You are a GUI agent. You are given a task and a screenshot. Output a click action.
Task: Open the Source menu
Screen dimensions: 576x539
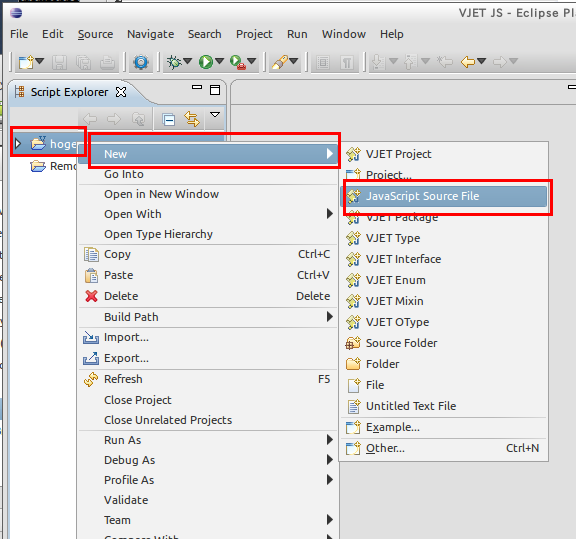96,34
